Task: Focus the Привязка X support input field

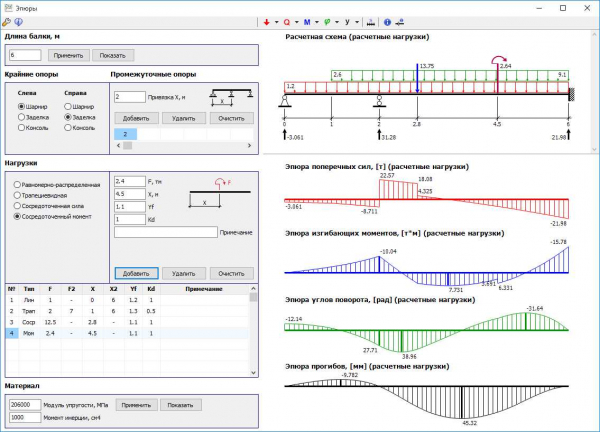Action: [x=130, y=97]
